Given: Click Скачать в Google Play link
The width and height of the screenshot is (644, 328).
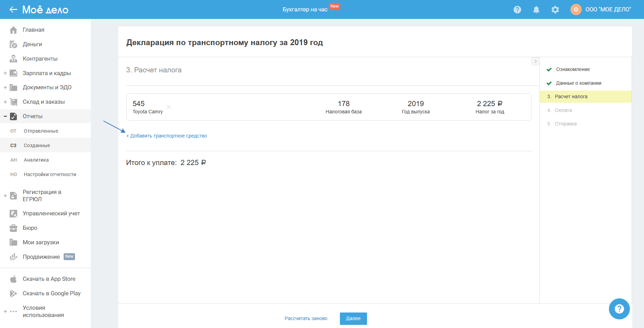Looking at the screenshot, I should pos(52,294).
